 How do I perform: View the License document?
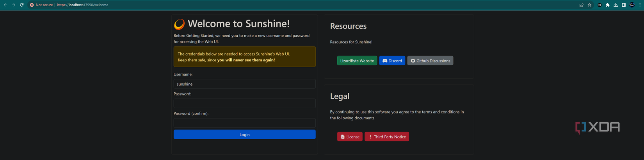pos(350,137)
